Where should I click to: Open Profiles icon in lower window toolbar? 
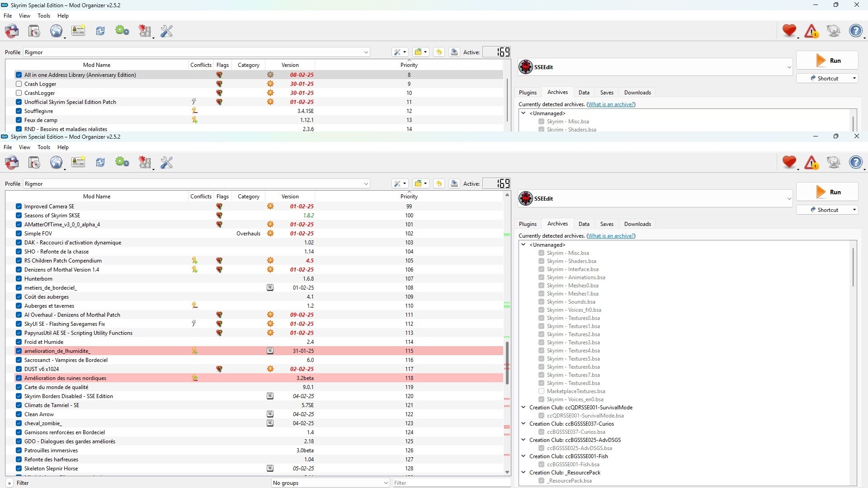coord(78,162)
